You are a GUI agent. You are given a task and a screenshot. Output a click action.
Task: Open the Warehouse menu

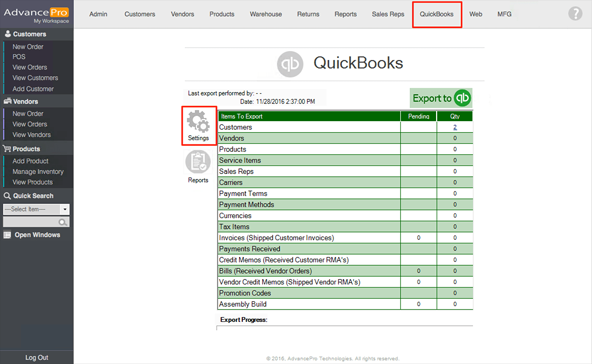[266, 14]
